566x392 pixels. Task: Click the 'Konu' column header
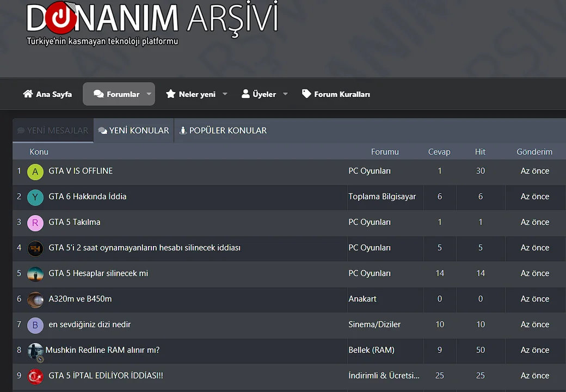pos(39,151)
